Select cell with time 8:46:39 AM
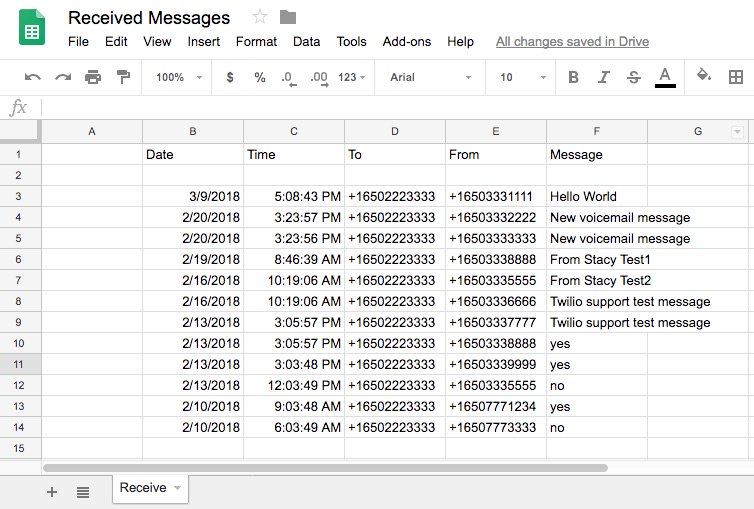 (294, 260)
